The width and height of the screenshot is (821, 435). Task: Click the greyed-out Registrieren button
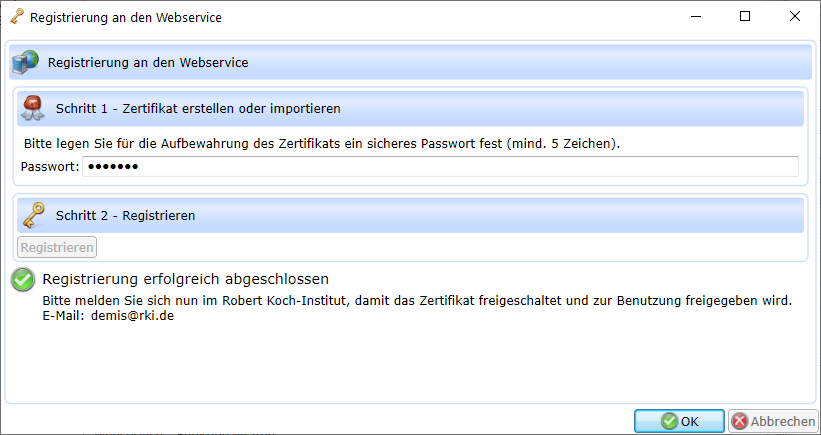(x=57, y=247)
